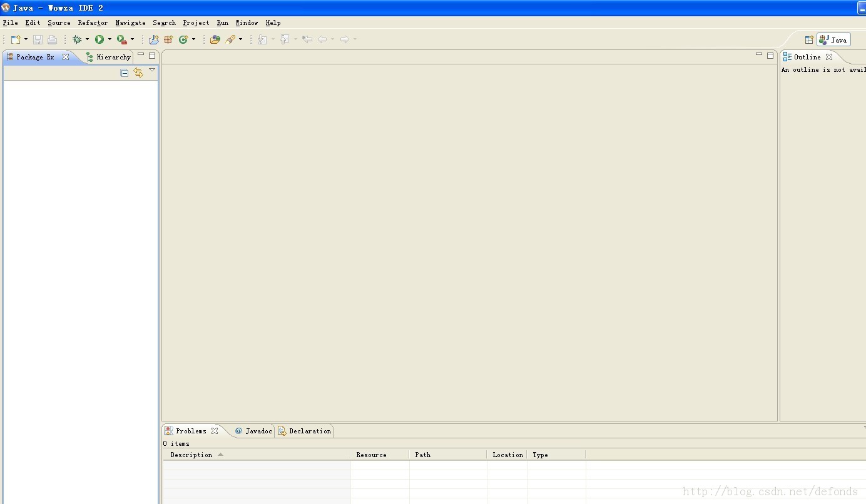The height and width of the screenshot is (504, 866).
Task: Open the External Tools dropdown arrow
Action: pos(132,39)
